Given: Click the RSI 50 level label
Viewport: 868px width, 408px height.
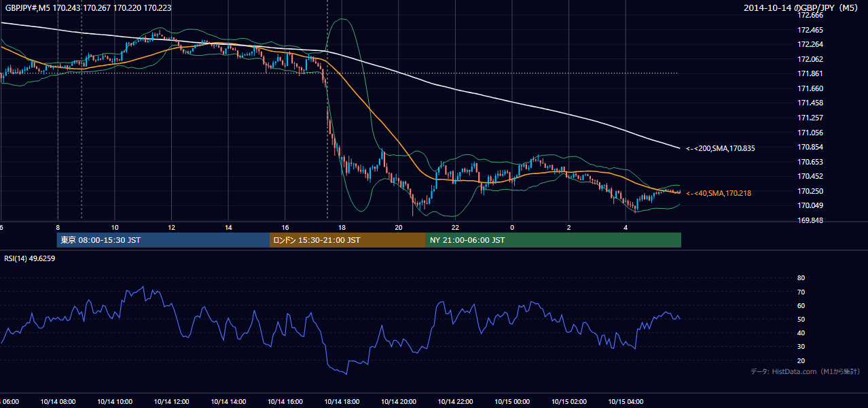Looking at the screenshot, I should point(801,320).
